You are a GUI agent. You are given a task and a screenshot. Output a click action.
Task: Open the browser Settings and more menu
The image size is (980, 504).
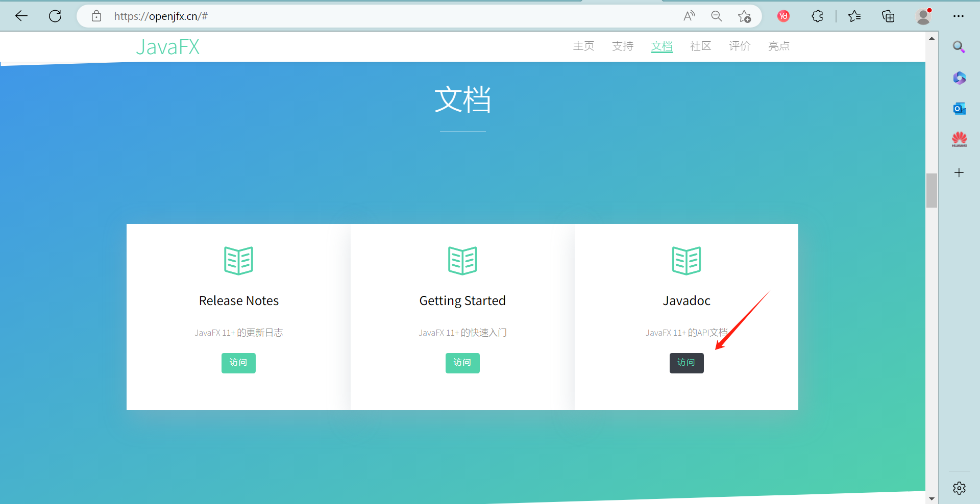tap(959, 16)
